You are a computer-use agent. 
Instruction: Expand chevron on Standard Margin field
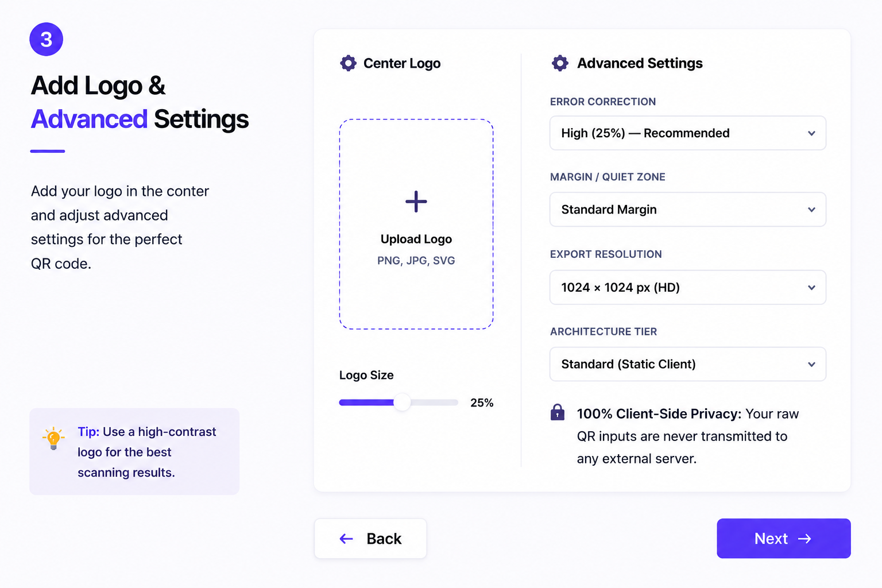pyautogui.click(x=811, y=210)
